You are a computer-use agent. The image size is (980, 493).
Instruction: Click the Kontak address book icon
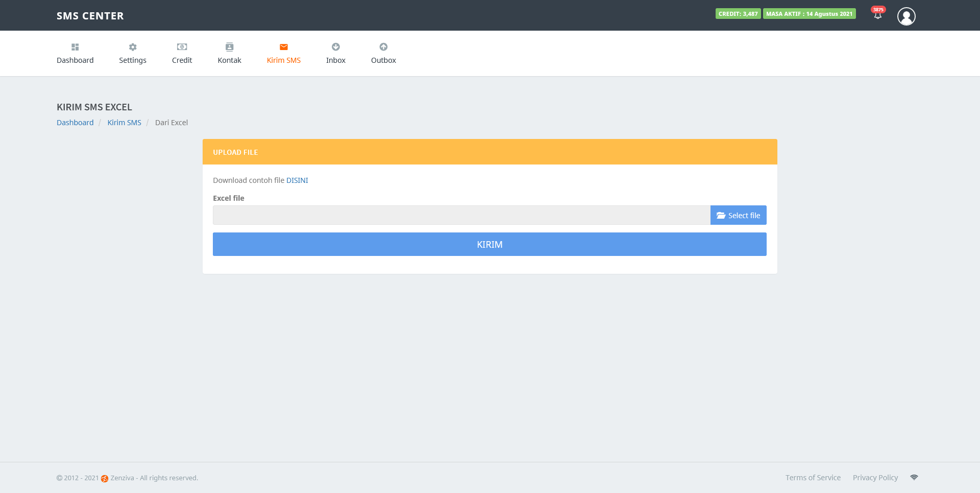coord(229,47)
